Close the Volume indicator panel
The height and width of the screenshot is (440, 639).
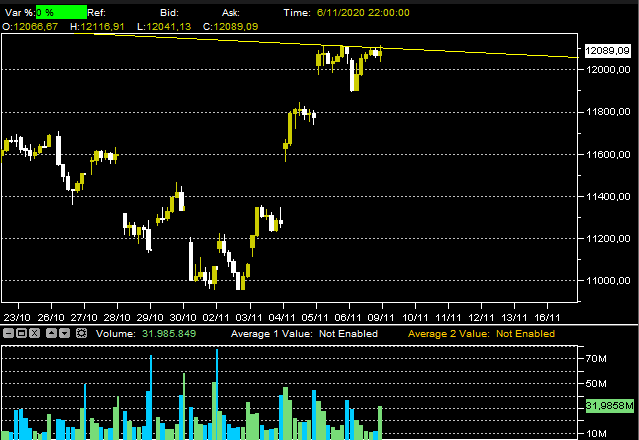[x=35, y=333]
